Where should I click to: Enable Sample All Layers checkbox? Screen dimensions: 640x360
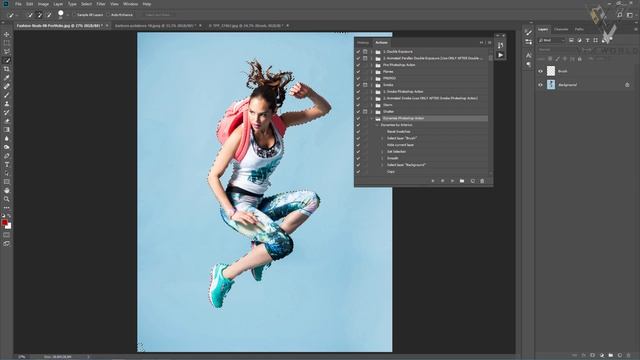coord(74,15)
